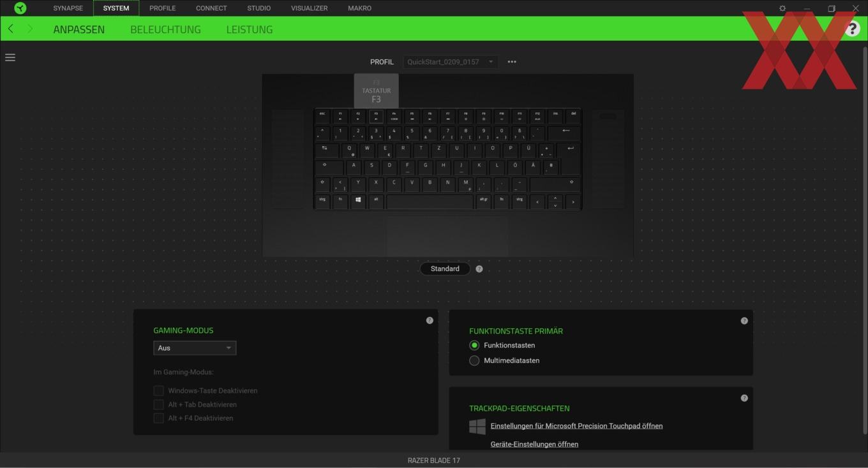Click the Razer logo icon
The width and height of the screenshot is (868, 468).
point(20,8)
